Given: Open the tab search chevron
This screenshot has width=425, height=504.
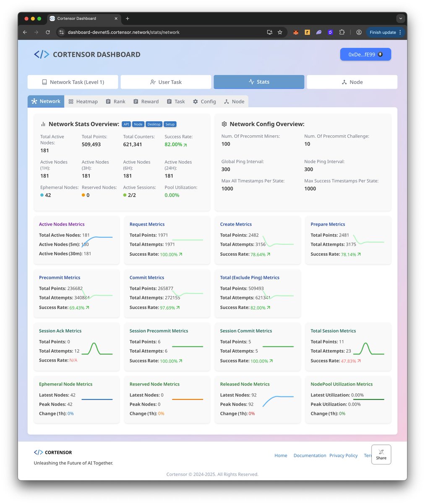Looking at the screenshot, I should click(401, 18).
